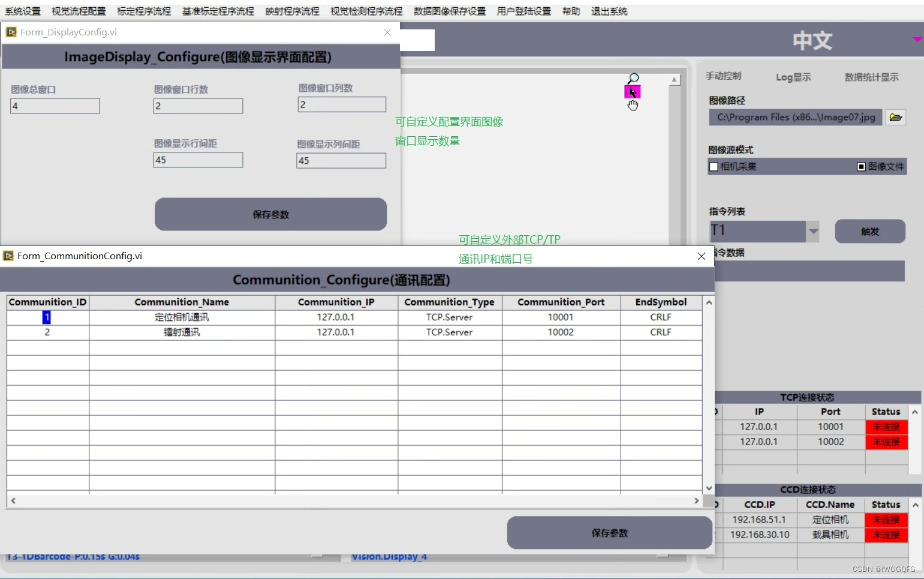Open 基准标定程序流程 menu
Screen dimensions: 924x579
(218, 11)
